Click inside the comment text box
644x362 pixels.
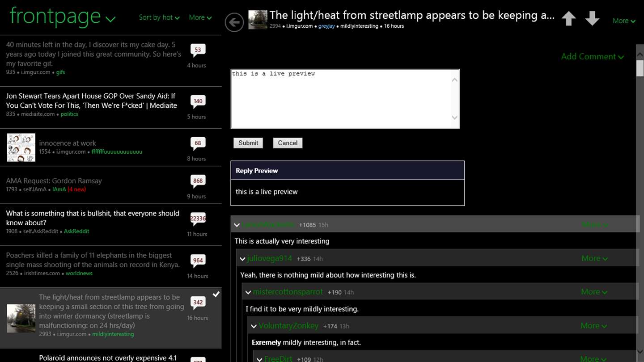[x=345, y=99]
